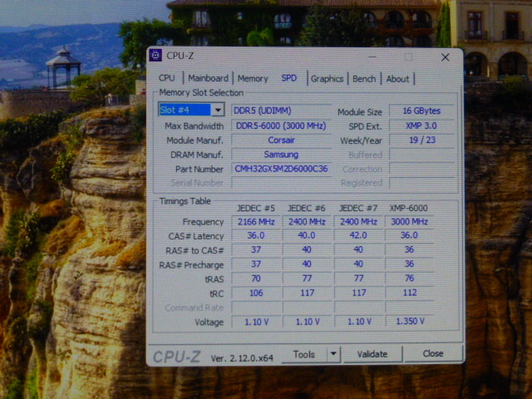Click the JEDEC #6 column header

point(307,208)
